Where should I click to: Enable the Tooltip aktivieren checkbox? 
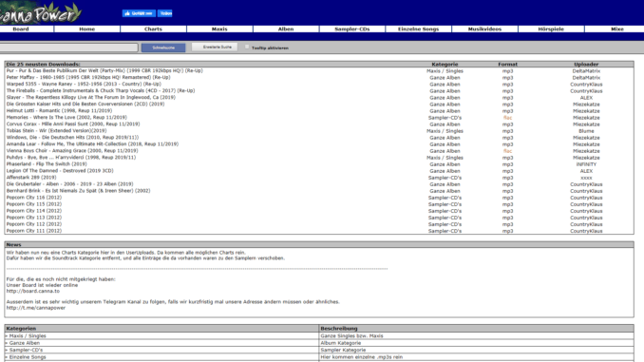tap(247, 48)
